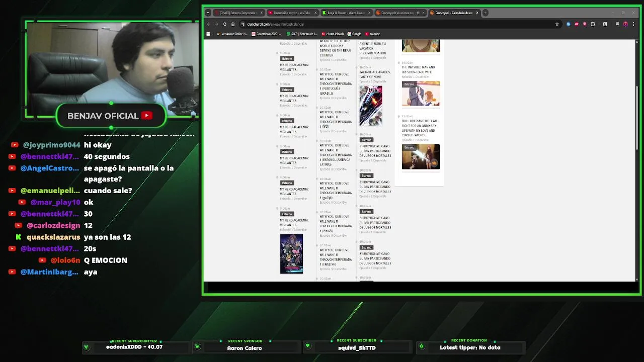
Task: View site information icon in address bar
Action: coord(243,24)
